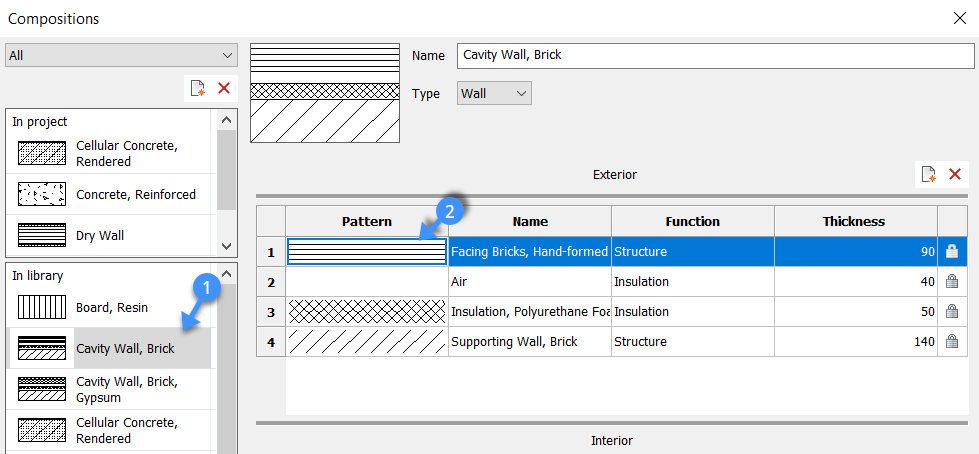The height and width of the screenshot is (454, 979).
Task: Click the Function column header
Action: point(692,221)
